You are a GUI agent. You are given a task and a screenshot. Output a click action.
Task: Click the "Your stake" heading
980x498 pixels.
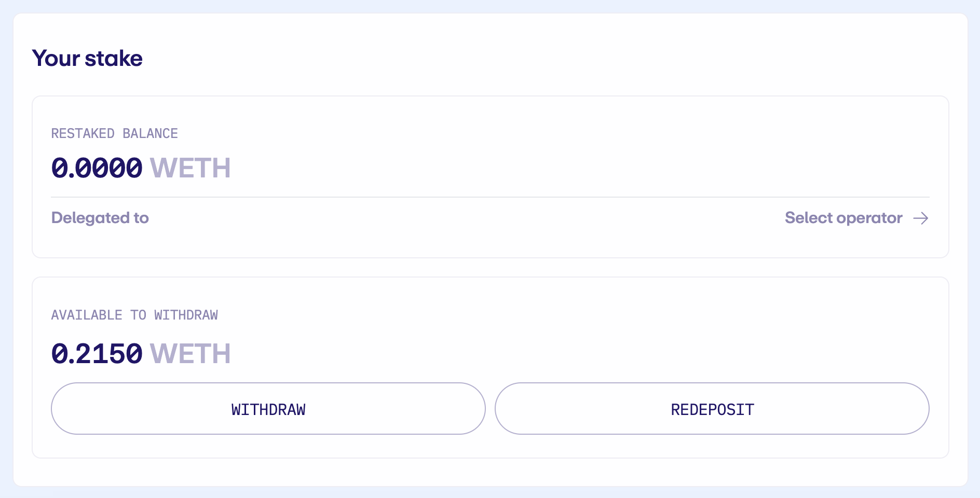(x=87, y=58)
